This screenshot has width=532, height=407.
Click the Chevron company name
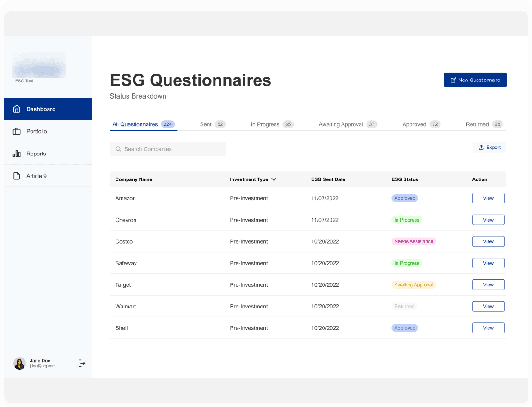(126, 220)
